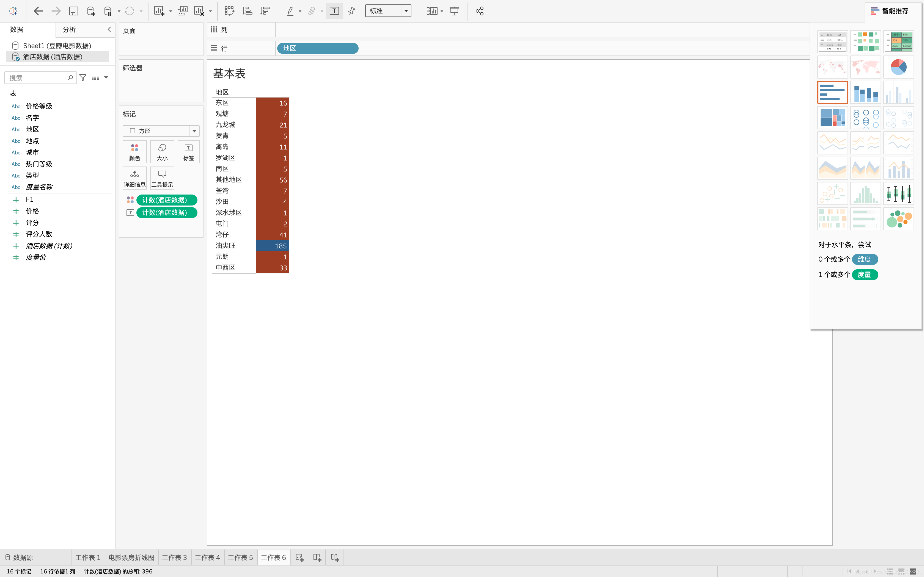924x577 pixels.
Task: Click the share workbook icon
Action: (480, 11)
